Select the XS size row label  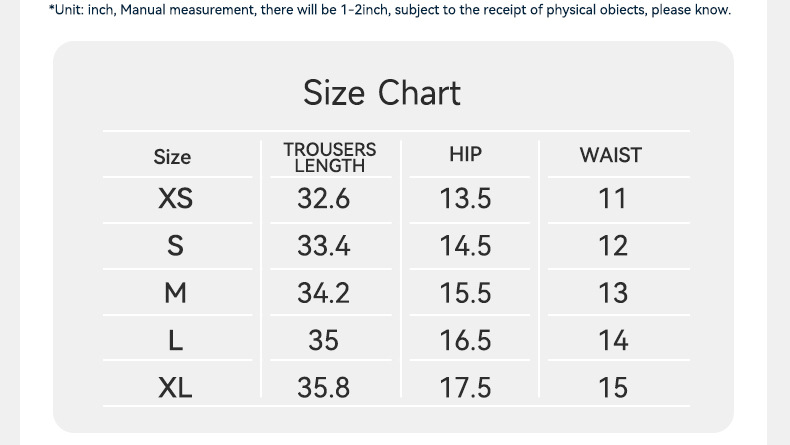(x=175, y=199)
